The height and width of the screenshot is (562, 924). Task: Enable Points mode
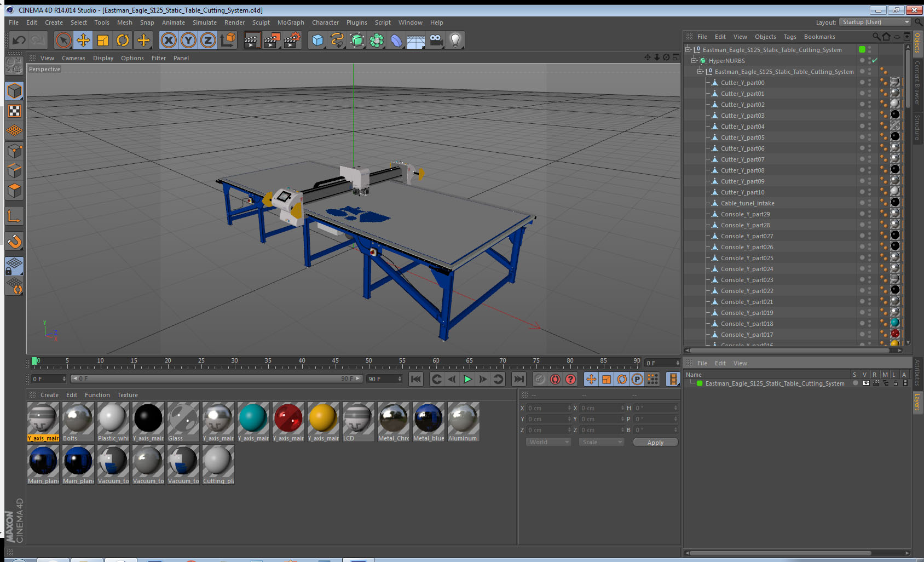(x=14, y=151)
